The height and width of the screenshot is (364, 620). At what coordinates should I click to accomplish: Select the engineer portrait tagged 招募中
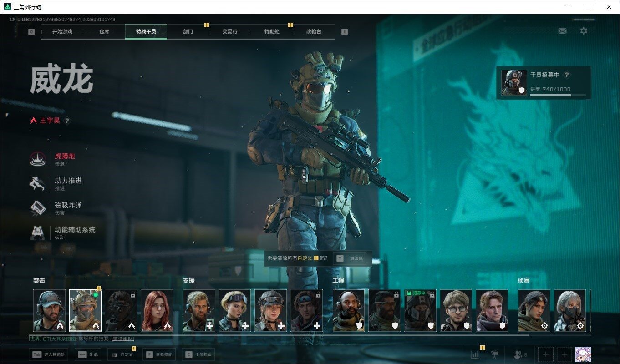click(420, 310)
